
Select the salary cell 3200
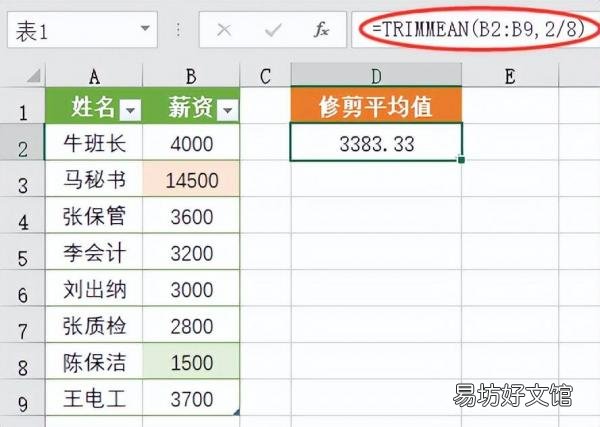pyautogui.click(x=191, y=251)
